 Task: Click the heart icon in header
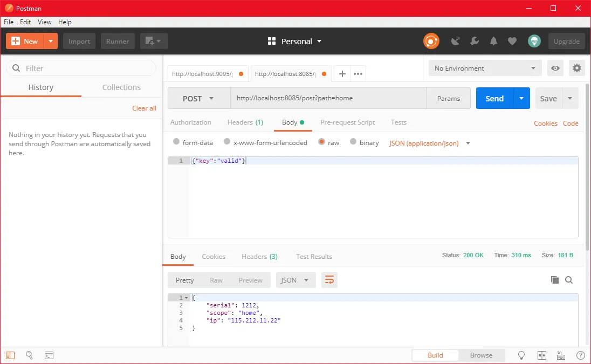(x=512, y=41)
